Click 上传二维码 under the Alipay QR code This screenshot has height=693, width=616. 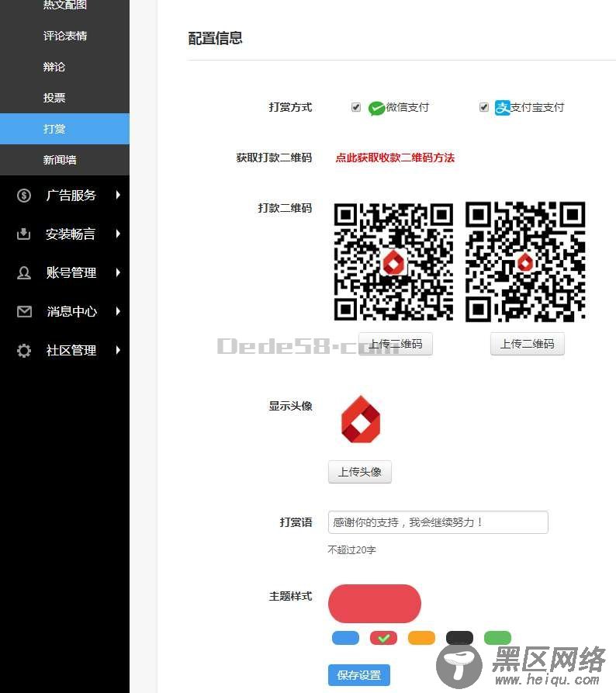[x=528, y=344]
